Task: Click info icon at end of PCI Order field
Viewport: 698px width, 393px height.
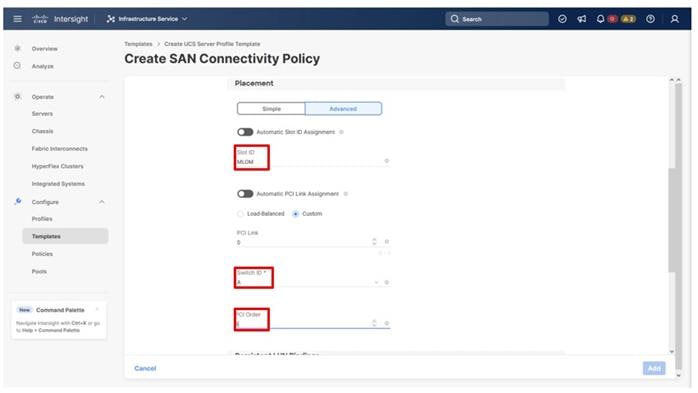Action: point(386,323)
